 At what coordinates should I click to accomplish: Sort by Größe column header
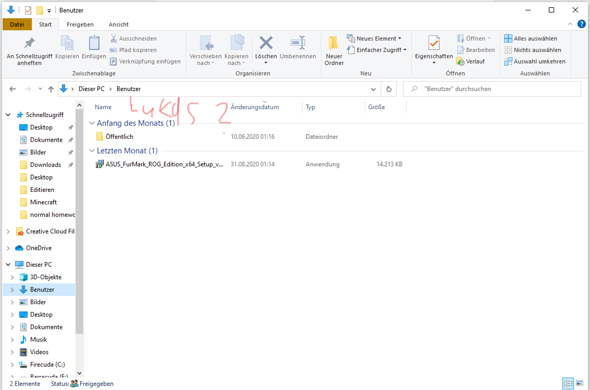click(x=376, y=107)
